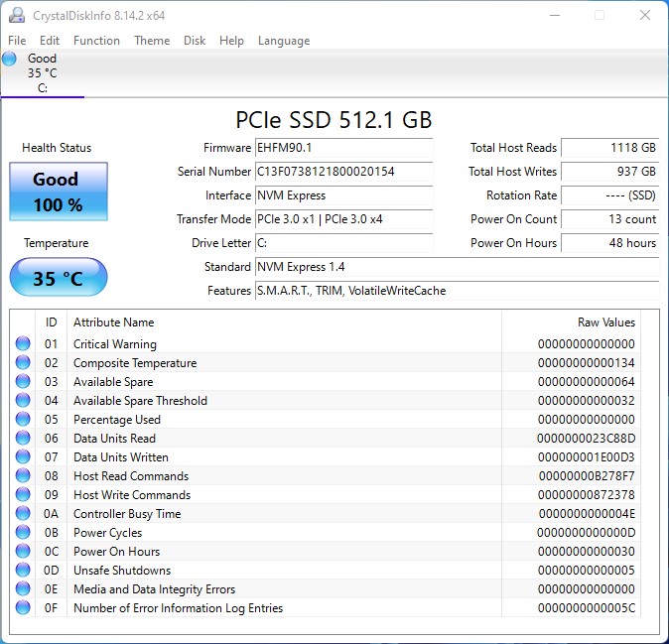The width and height of the screenshot is (669, 644).
Task: Click status orb beside Data Units Written
Action: pyautogui.click(x=23, y=457)
